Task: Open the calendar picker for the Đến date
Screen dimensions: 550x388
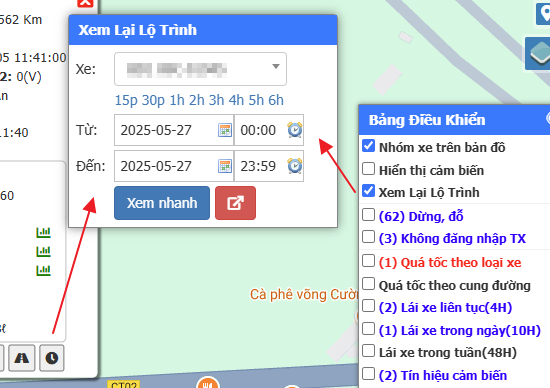Action: point(225,166)
